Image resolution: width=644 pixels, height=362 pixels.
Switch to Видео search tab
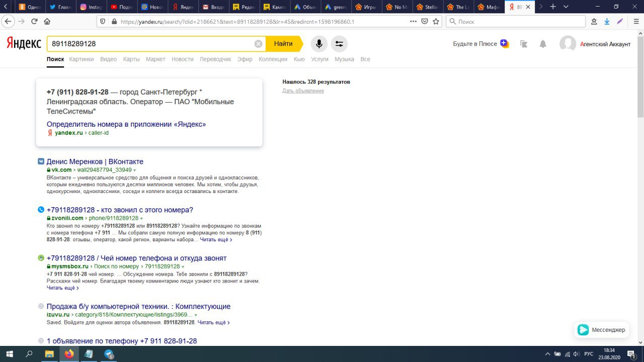coord(108,59)
